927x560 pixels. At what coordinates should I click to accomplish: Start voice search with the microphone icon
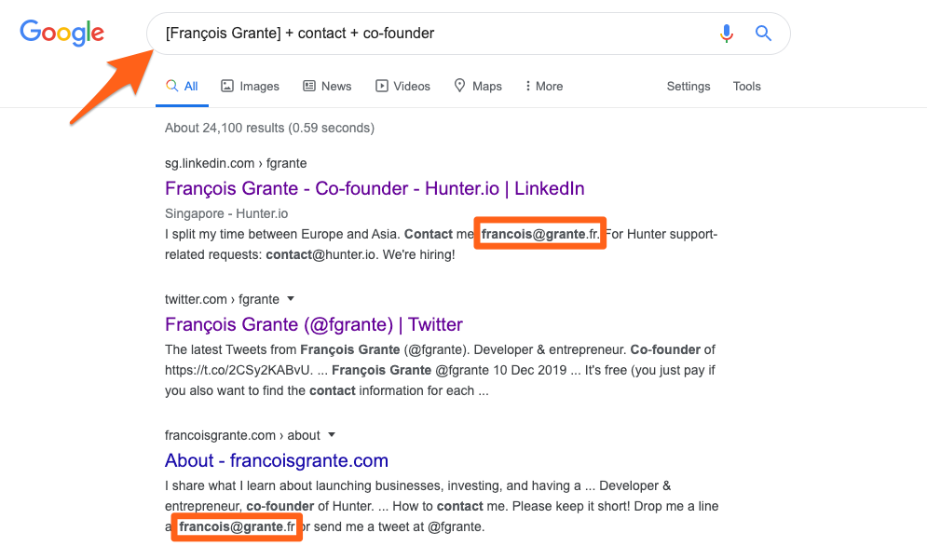coord(727,34)
